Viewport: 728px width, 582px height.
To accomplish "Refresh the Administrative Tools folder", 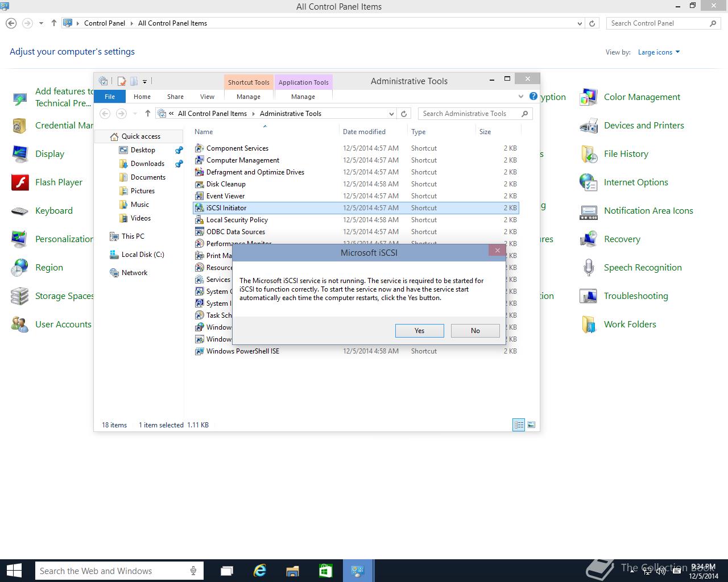I will (x=404, y=114).
